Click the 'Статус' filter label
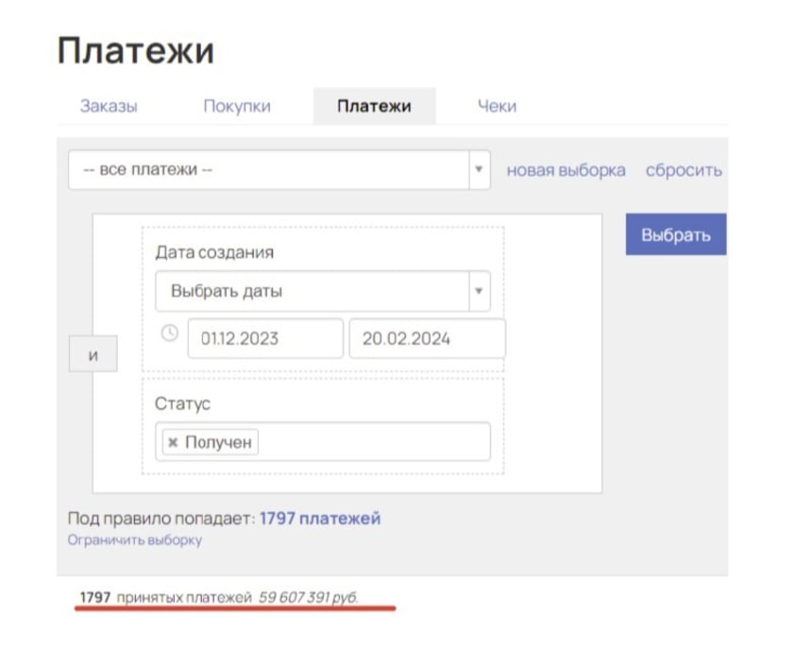The width and height of the screenshot is (812, 647). click(x=182, y=403)
